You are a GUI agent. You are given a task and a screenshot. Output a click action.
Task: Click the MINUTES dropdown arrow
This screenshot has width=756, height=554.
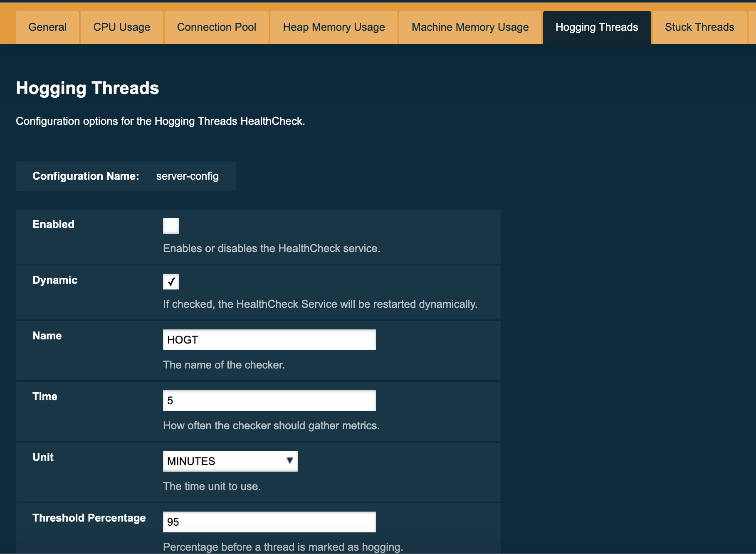[x=290, y=461]
